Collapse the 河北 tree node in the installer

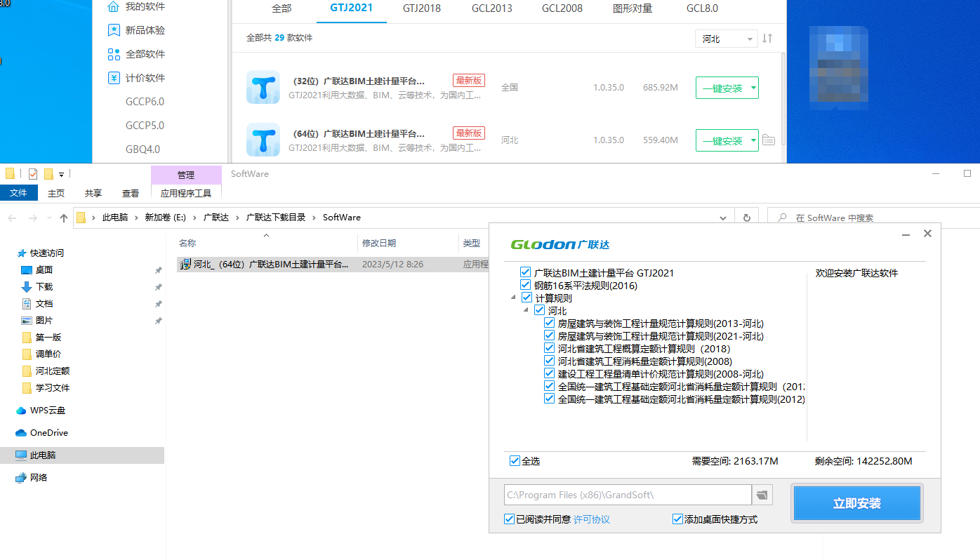click(x=527, y=310)
